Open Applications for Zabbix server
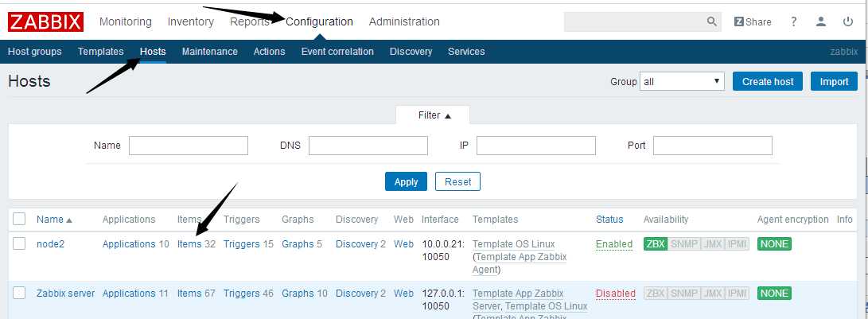868x319 pixels. click(x=129, y=293)
